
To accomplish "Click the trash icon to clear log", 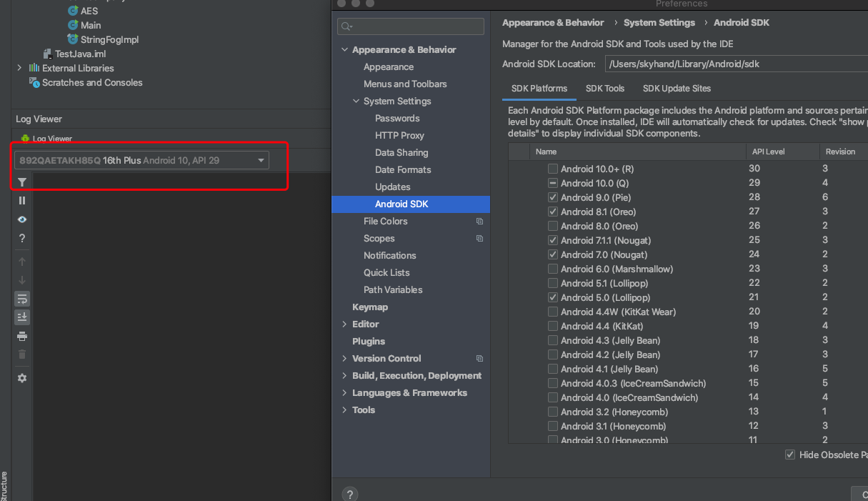I will click(22, 354).
